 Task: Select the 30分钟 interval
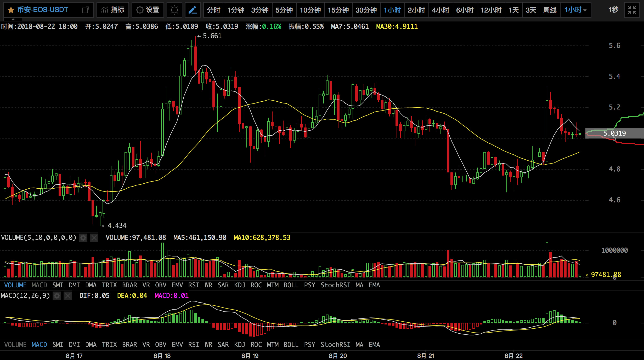(x=366, y=10)
